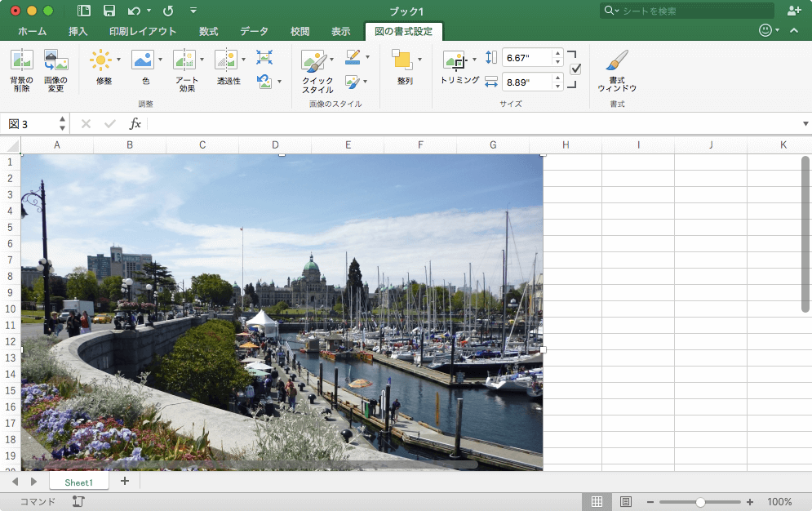Open the クイックスタイル gallery icon
Image resolution: width=812 pixels, height=511 pixels.
[314, 61]
